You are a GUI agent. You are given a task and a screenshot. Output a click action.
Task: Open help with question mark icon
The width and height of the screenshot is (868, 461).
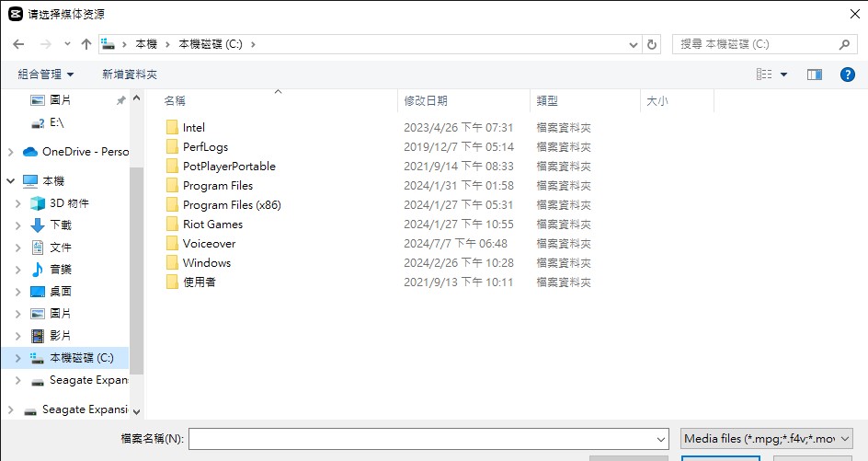click(848, 75)
